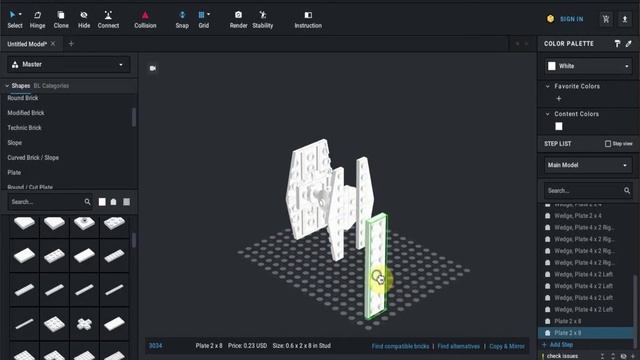Open the Master palette dropdown
This screenshot has height=360, width=640.
[69, 64]
